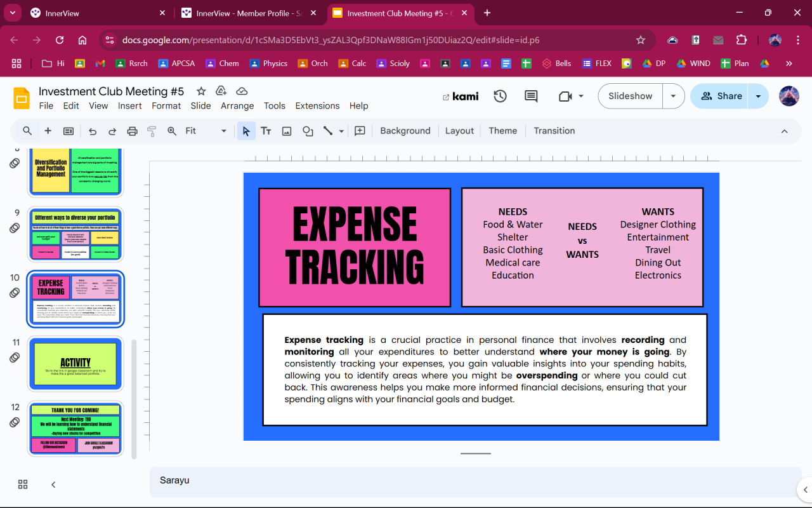Collapse the slide filmstrip panel
The height and width of the screenshot is (508, 812).
point(53,485)
